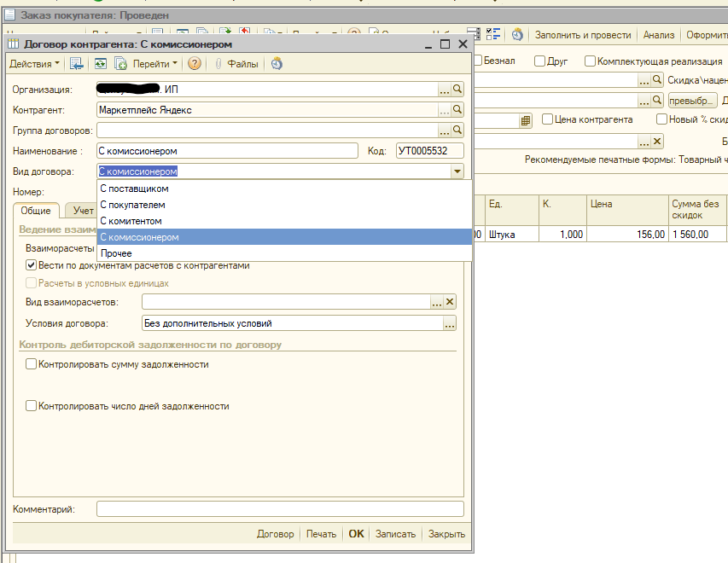728x563 pixels.
Task: Toggle 'Комплектующая реализация' checkbox
Action: point(590,61)
